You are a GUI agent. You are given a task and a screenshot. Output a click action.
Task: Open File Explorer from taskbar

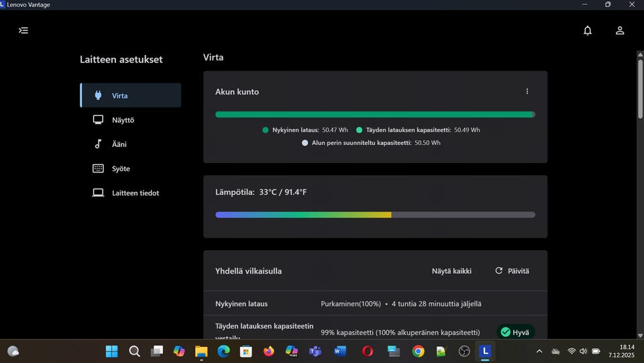(x=201, y=352)
